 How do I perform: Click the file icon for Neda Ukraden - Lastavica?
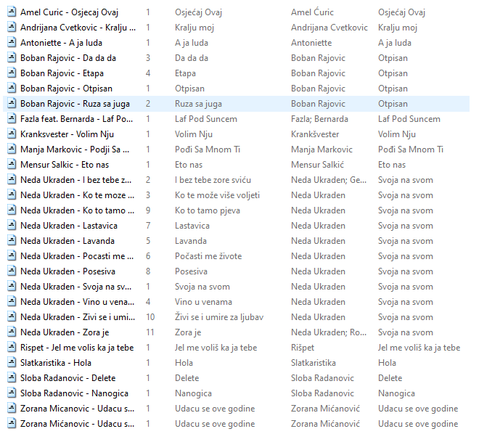(x=12, y=226)
